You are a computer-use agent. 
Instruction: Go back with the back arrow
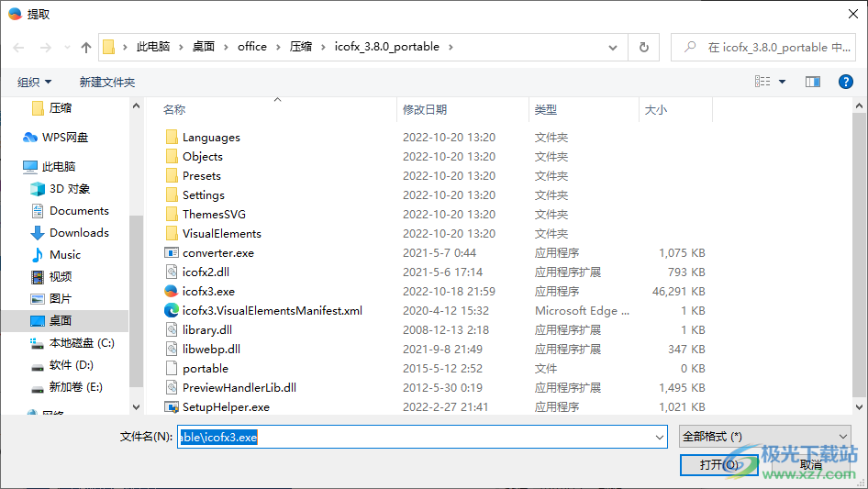pos(18,48)
